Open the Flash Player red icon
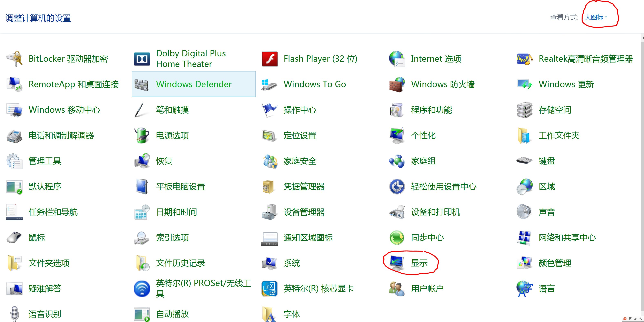Image resolution: width=644 pixels, height=322 pixels. (270, 59)
